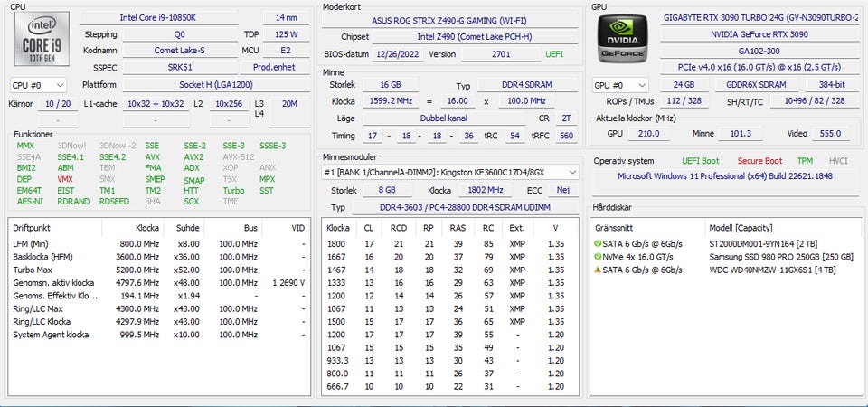
Task: Click the BIOS version 2701 field
Action: pos(501,53)
